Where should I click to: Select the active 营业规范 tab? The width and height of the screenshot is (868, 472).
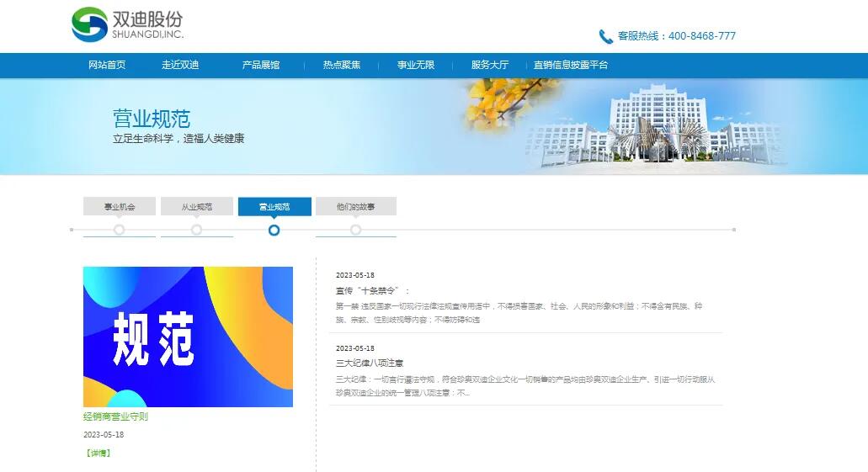(274, 206)
